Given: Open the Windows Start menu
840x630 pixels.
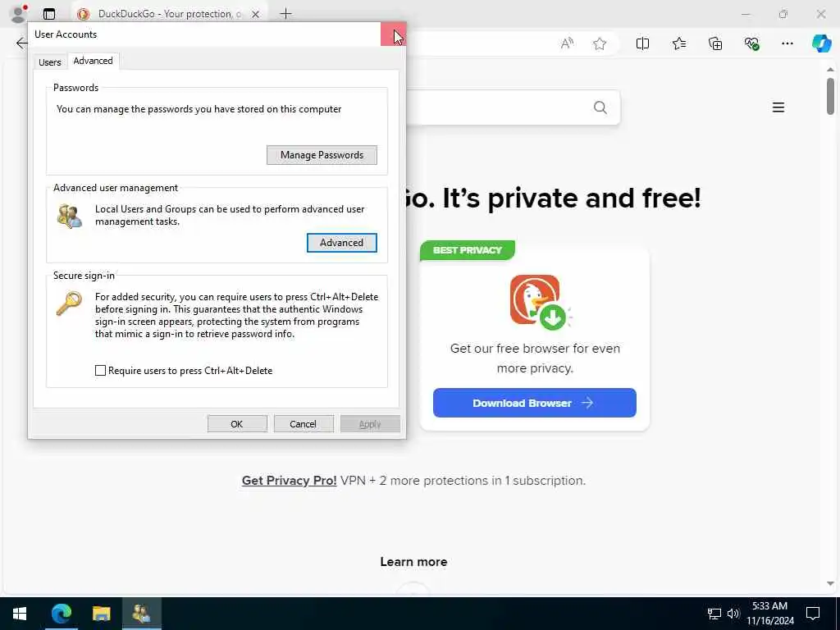Looking at the screenshot, I should tap(20, 613).
